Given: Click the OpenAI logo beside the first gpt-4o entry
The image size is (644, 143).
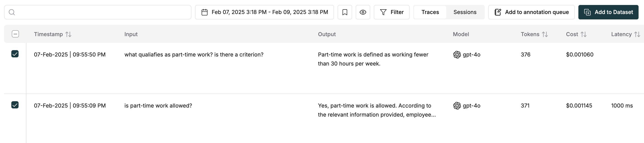Looking at the screenshot, I should 457,54.
